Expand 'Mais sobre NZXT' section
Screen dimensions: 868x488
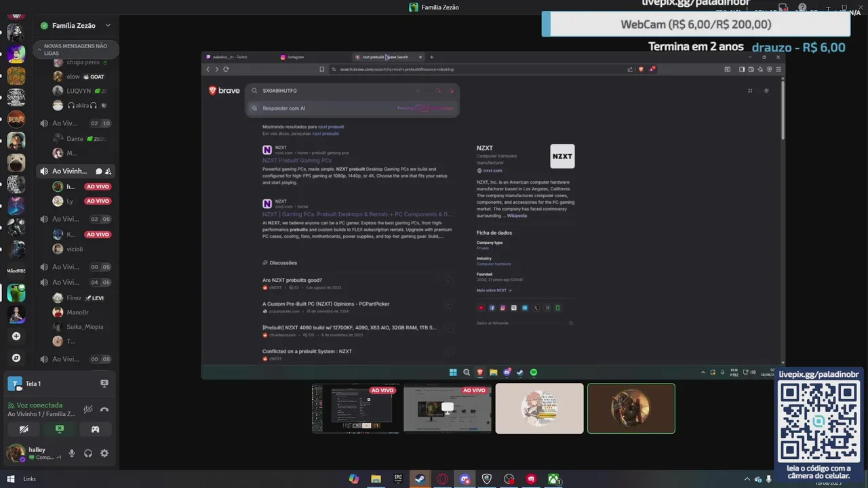494,290
